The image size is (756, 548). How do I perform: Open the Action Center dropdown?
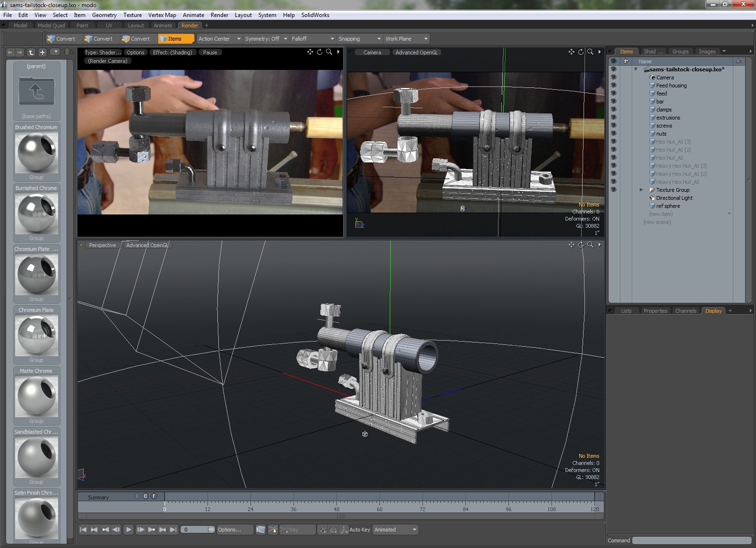click(x=219, y=39)
